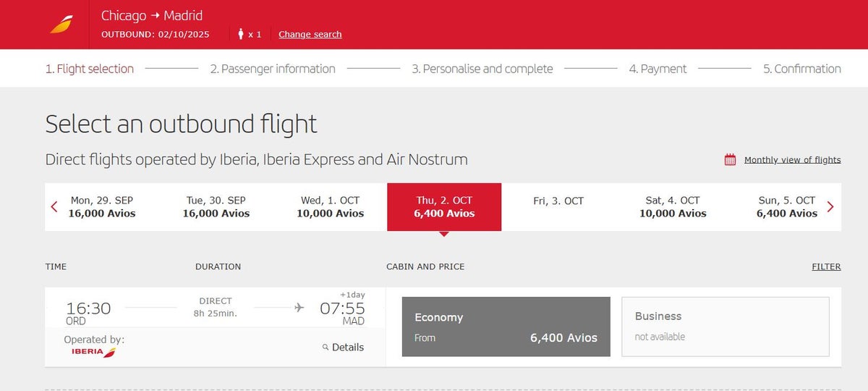Viewport: 868px width, 391px height.
Task: Select Mon, 29. SEP date tab
Action: [x=102, y=207]
